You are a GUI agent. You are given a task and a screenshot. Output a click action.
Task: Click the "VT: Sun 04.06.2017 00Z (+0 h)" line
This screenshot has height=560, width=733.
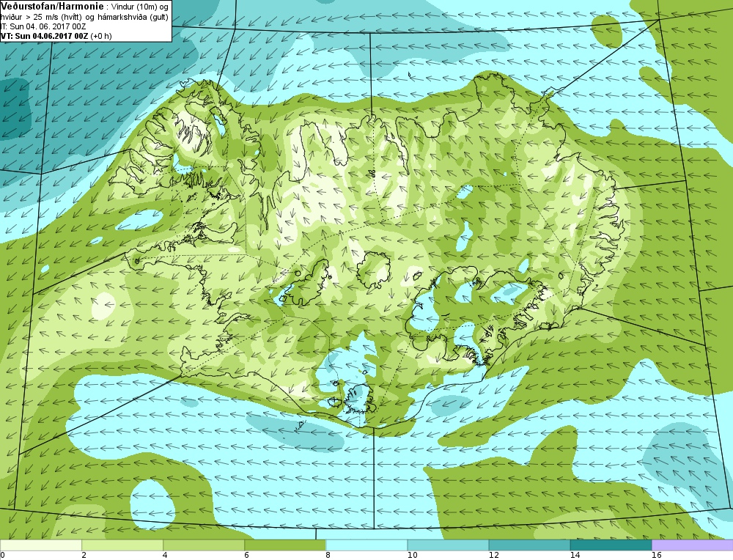coord(56,36)
